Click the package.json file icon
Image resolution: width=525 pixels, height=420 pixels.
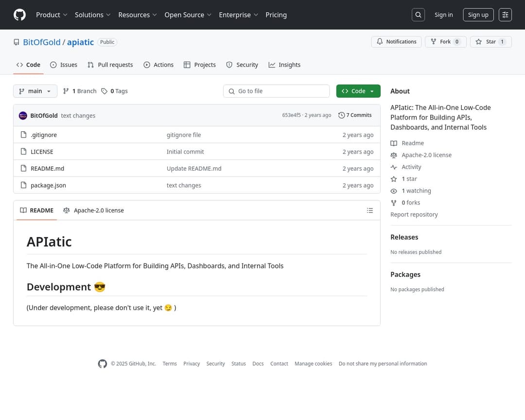coord(23,185)
